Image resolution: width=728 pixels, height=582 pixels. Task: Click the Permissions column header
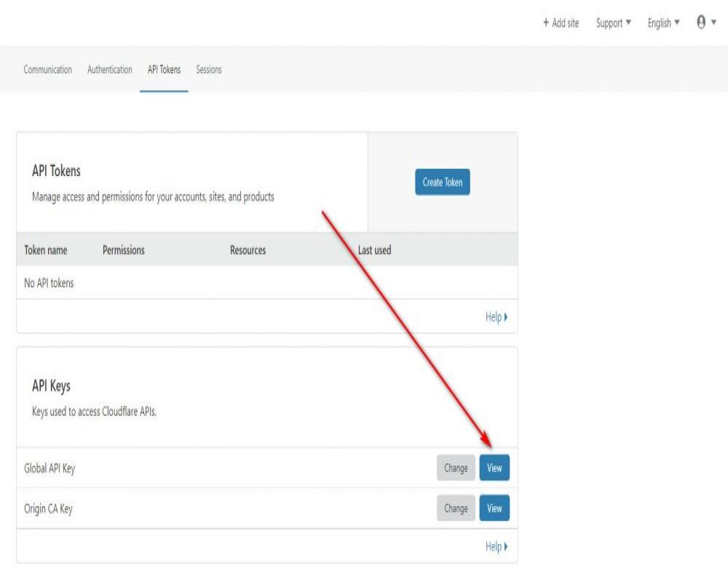pyautogui.click(x=124, y=250)
